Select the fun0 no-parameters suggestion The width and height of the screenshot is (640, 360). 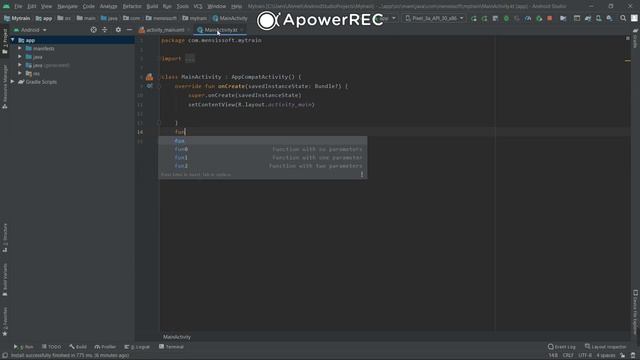pos(263,149)
